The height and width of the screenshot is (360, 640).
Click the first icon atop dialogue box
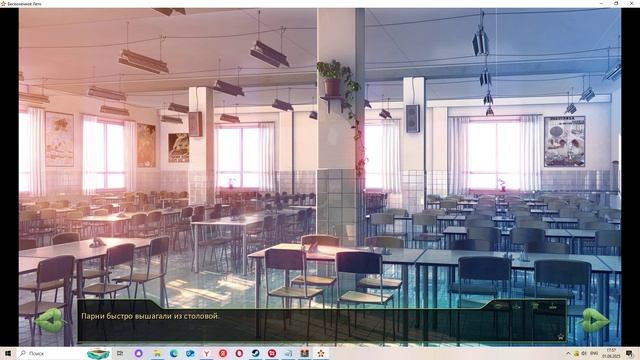tap(500, 306)
